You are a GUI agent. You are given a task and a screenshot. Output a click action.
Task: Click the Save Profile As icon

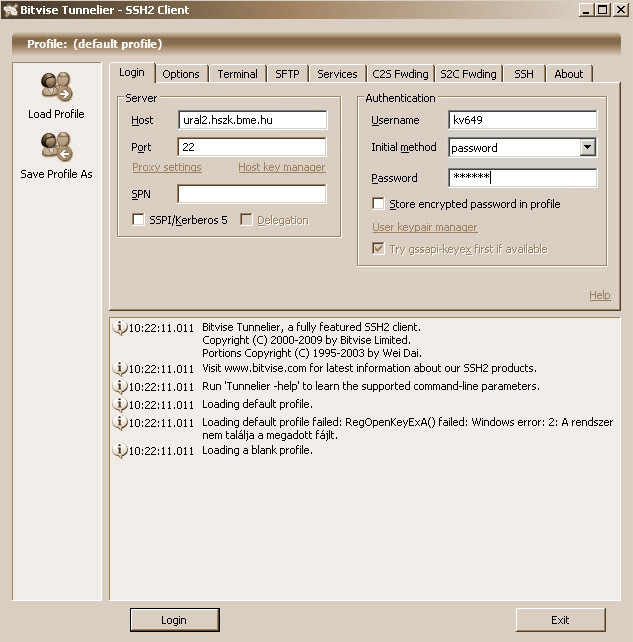click(57, 146)
